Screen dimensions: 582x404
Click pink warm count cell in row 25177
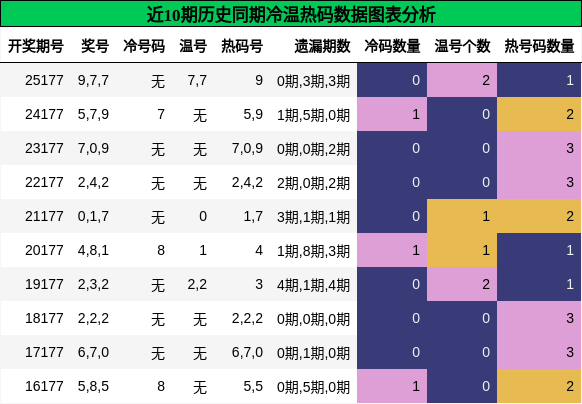coord(462,80)
